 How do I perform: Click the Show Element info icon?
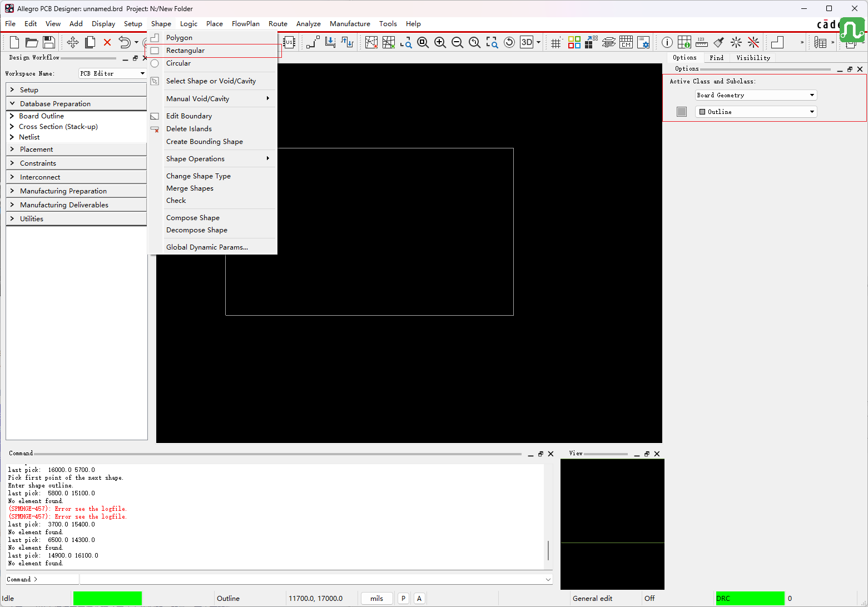tap(667, 42)
